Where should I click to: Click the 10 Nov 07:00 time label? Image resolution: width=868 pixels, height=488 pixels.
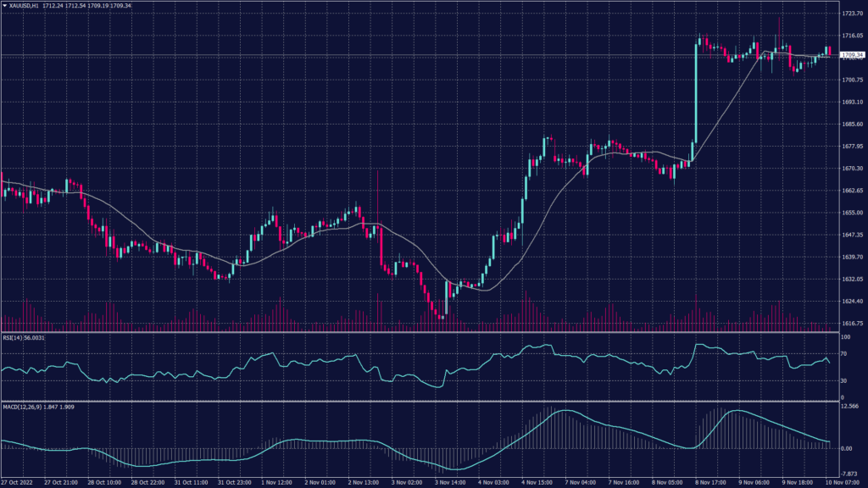point(843,482)
